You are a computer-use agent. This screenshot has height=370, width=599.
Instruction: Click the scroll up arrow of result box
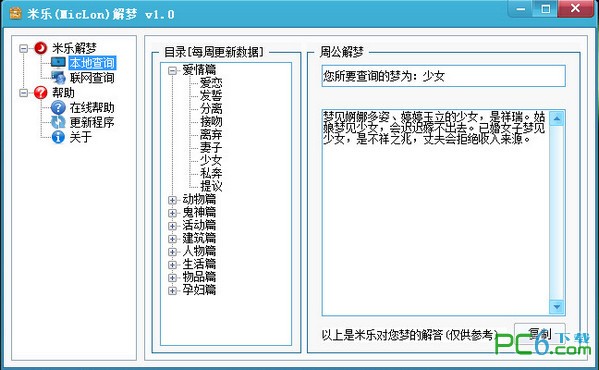[557, 119]
